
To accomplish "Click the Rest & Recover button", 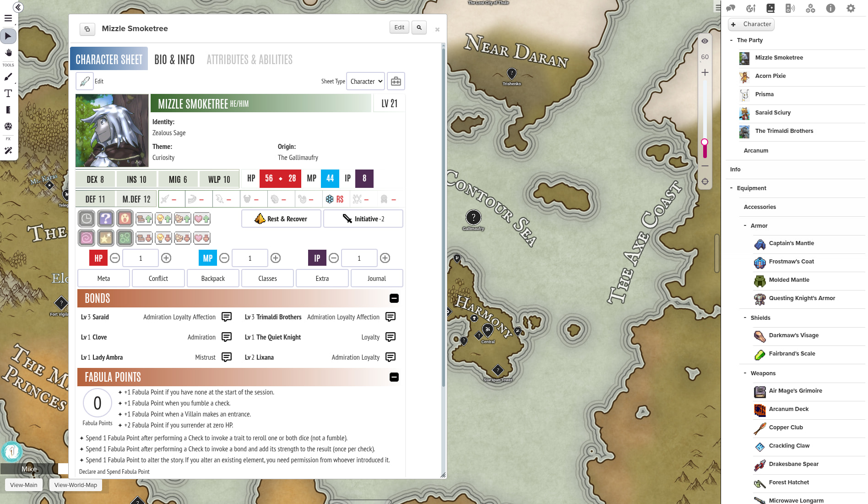I will pos(281,219).
